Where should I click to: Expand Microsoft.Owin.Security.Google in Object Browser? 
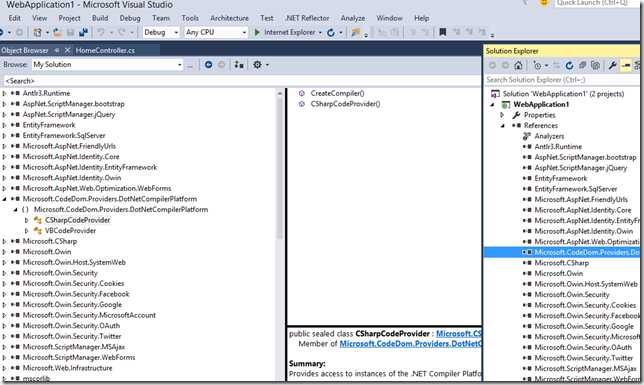click(x=4, y=305)
